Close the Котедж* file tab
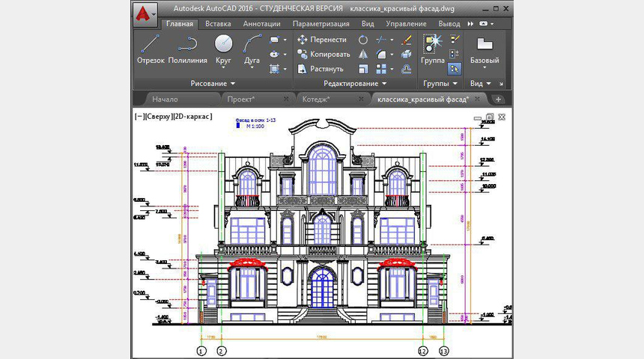The height and width of the screenshot is (359, 644). 361,99
